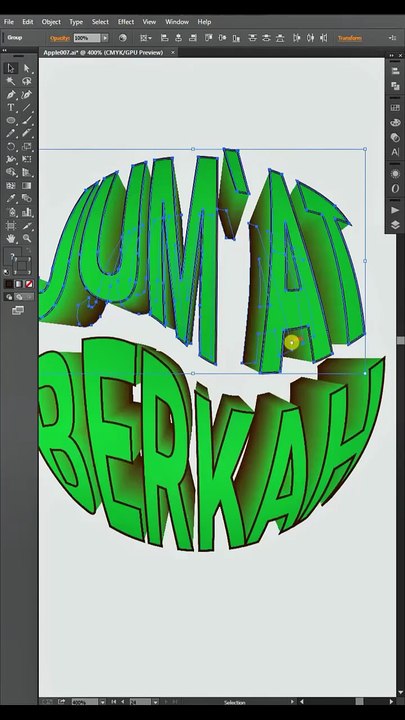Open the zoom level dropdown

point(103,702)
